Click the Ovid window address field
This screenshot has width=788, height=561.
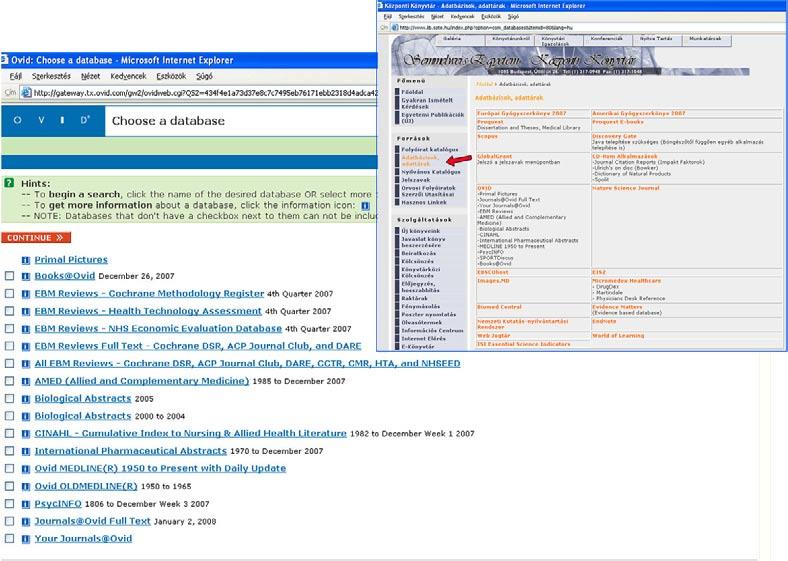pyautogui.click(x=201, y=92)
